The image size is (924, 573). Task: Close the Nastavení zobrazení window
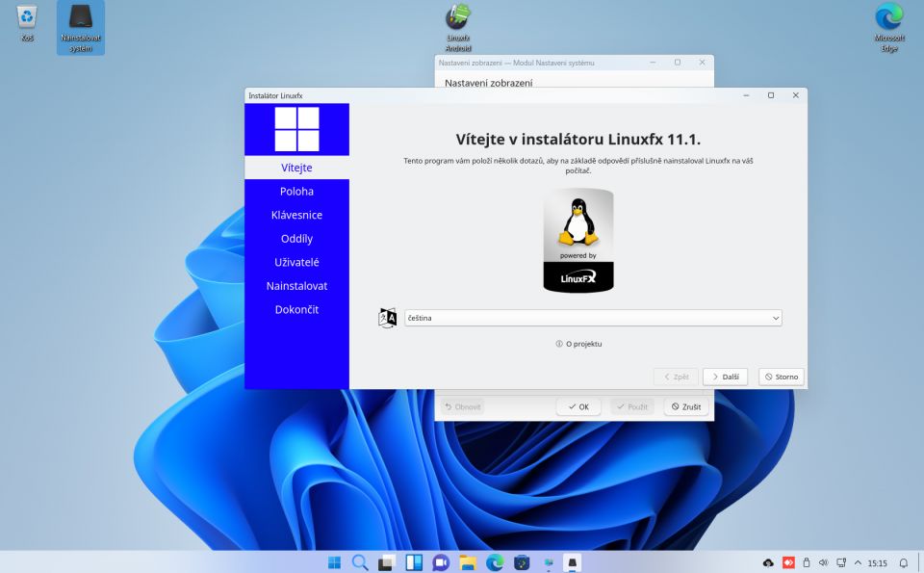(x=702, y=62)
